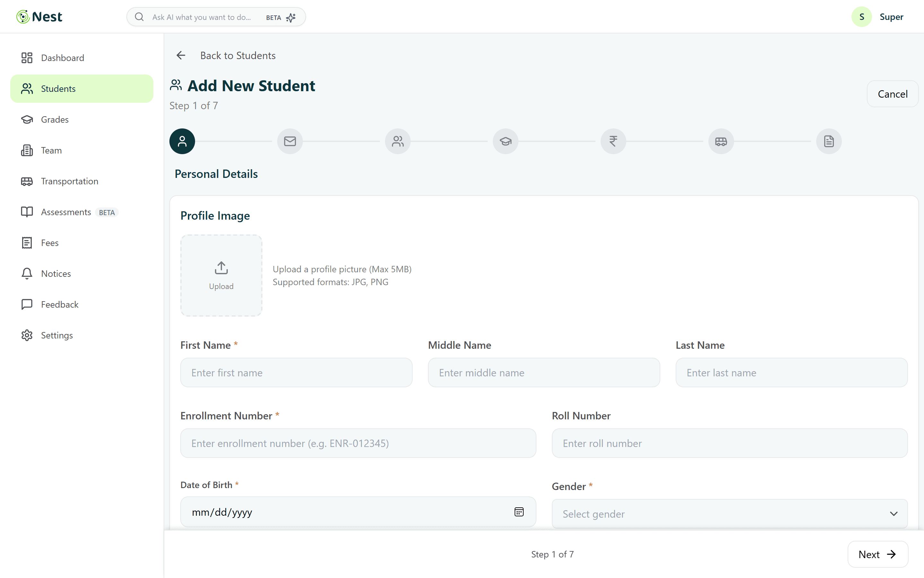Click the Super username text
This screenshot has height=578, width=924.
click(x=891, y=17)
